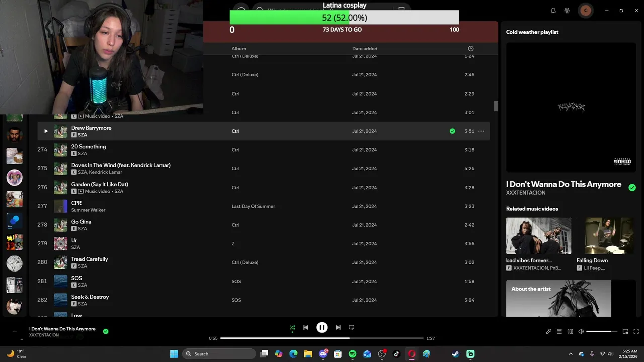
Task: Open Last Day Of Summer album
Action: (x=253, y=206)
